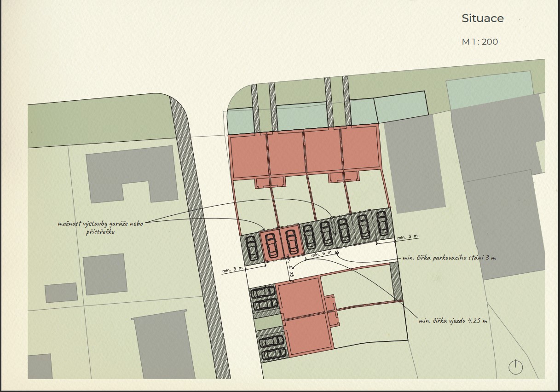The height and width of the screenshot is (392, 560).
Task: Click the 'možnost výstavby garáže nebo přístřešku' annotation
Action: click(100, 228)
